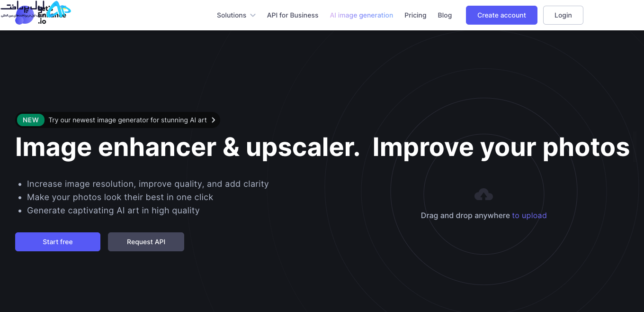This screenshot has height=312, width=644.
Task: Click the green NEW badge
Action: tap(31, 120)
